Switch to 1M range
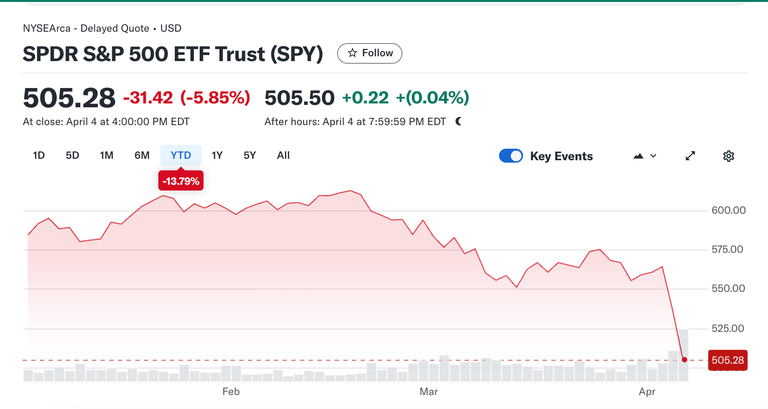Image resolution: width=768 pixels, height=409 pixels. (x=107, y=155)
